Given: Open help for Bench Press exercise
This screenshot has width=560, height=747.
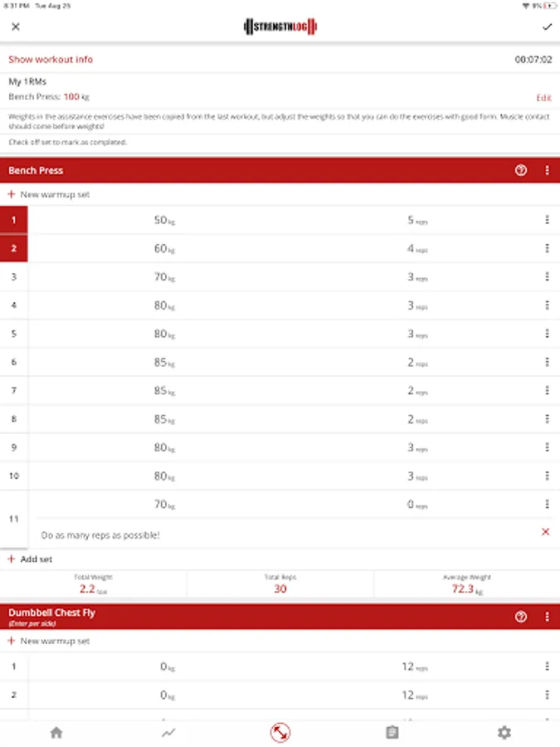Looking at the screenshot, I should click(521, 170).
